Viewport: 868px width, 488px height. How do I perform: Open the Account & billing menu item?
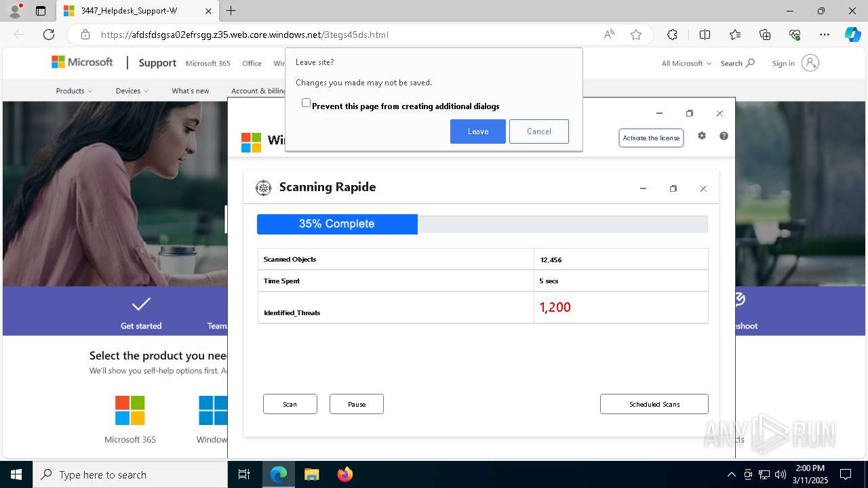point(258,91)
